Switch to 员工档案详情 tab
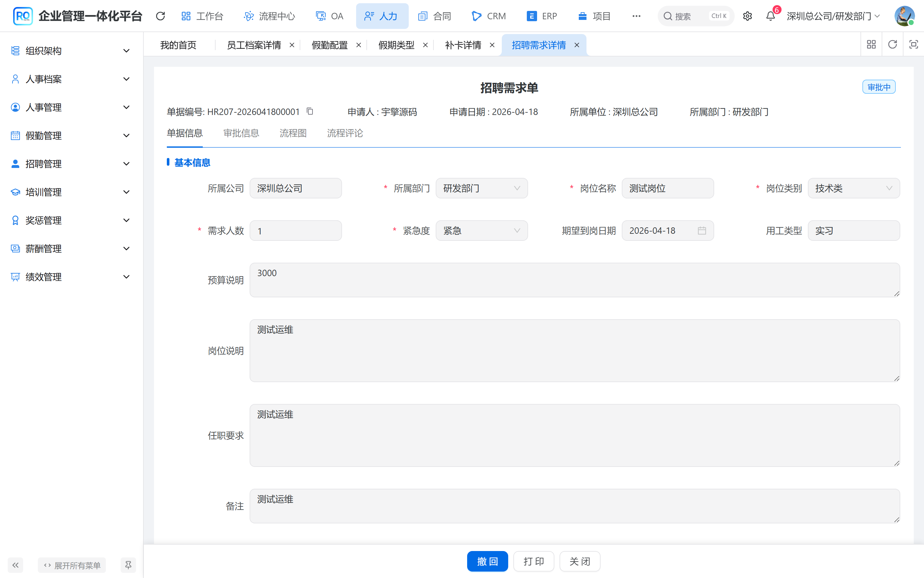Image resolution: width=924 pixels, height=578 pixels. tap(254, 45)
